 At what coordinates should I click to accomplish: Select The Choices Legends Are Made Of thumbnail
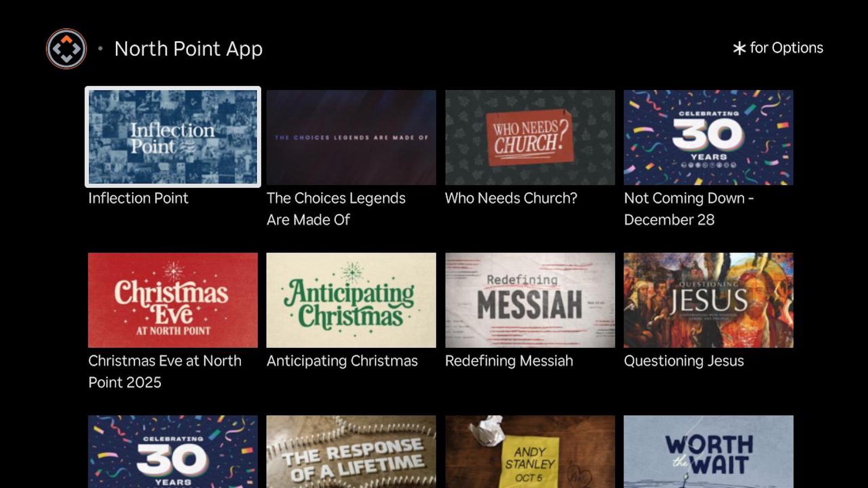coord(351,137)
